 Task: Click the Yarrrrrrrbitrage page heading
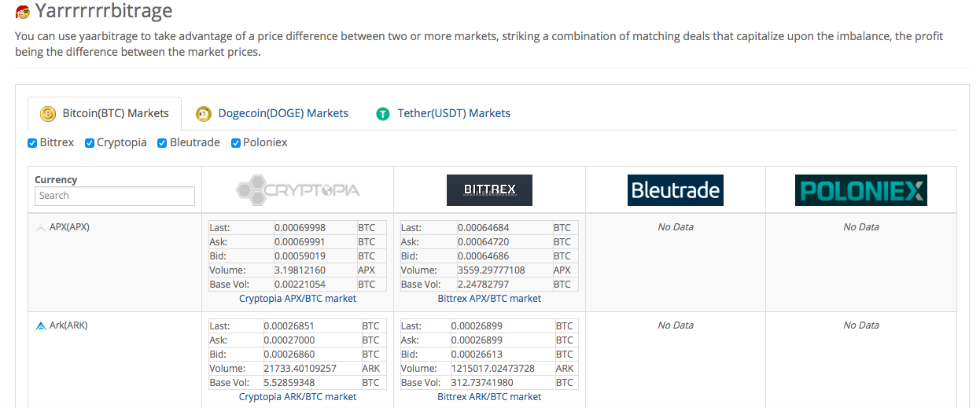[104, 12]
